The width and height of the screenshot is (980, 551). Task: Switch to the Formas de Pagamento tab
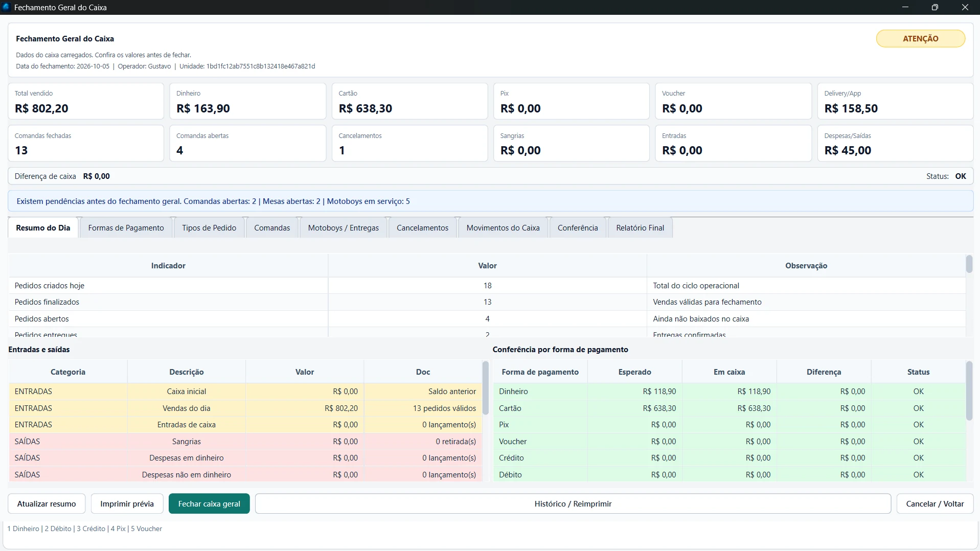[126, 228]
